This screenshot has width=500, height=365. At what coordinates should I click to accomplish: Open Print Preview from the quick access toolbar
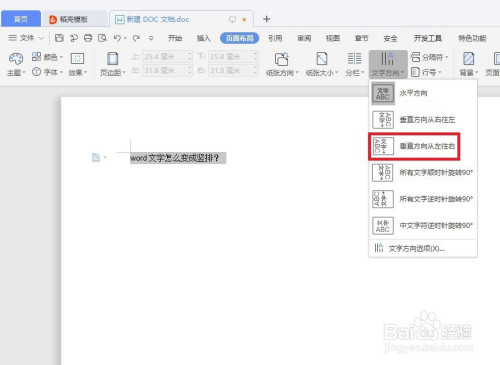tap(102, 38)
